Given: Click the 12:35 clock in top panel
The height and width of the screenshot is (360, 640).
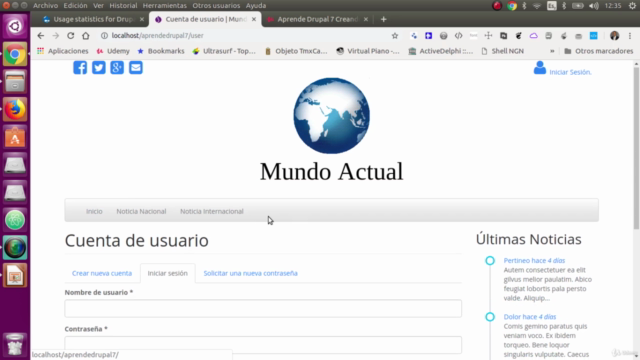Looking at the screenshot, I should (613, 6).
